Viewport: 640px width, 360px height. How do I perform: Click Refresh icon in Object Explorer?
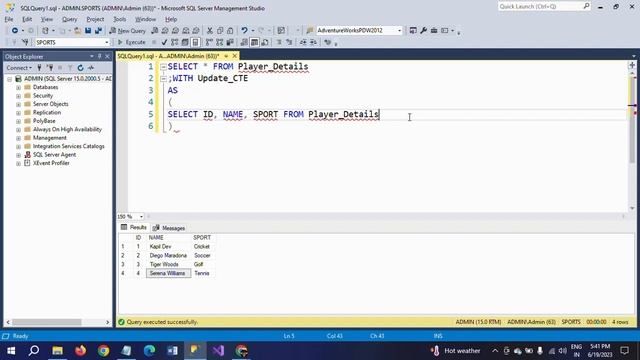(80, 68)
